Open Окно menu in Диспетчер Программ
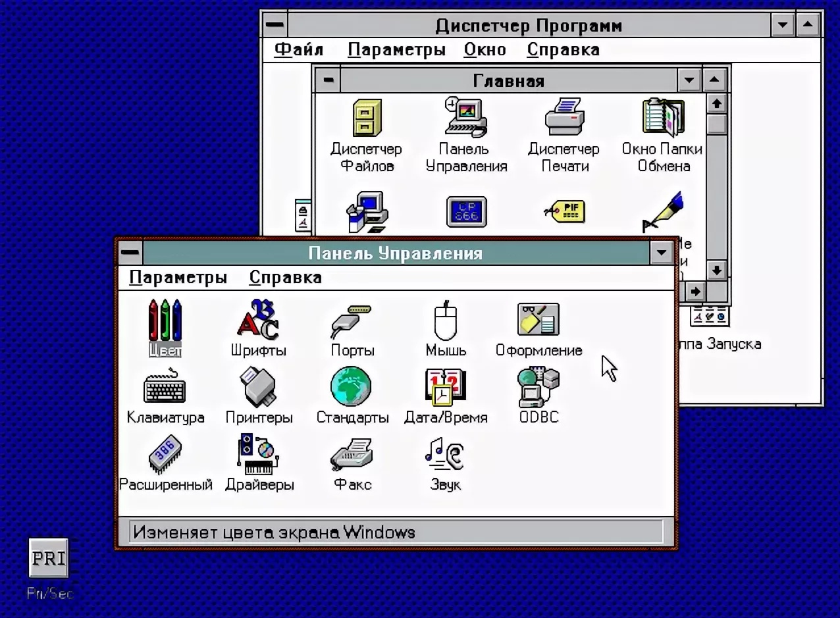The height and width of the screenshot is (618, 840). (x=485, y=49)
